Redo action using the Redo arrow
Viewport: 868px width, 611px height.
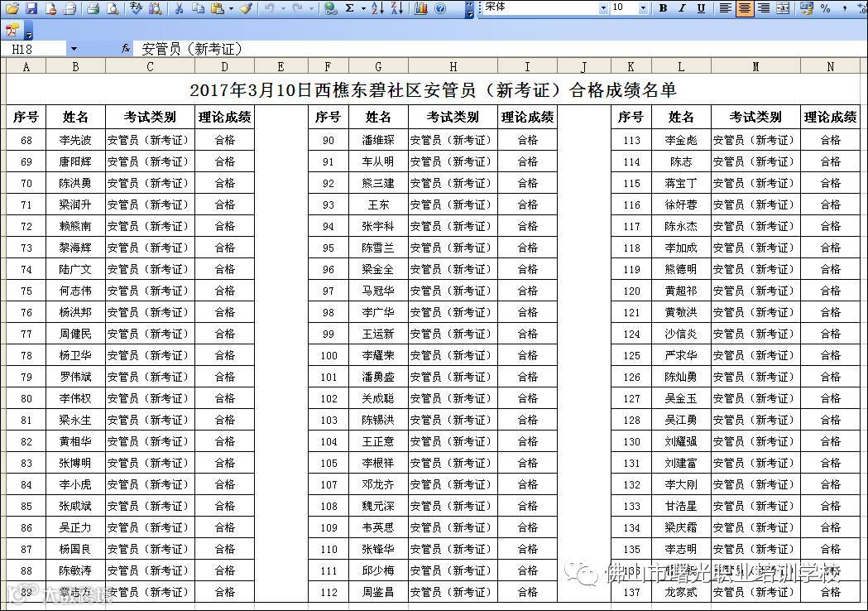[x=298, y=7]
